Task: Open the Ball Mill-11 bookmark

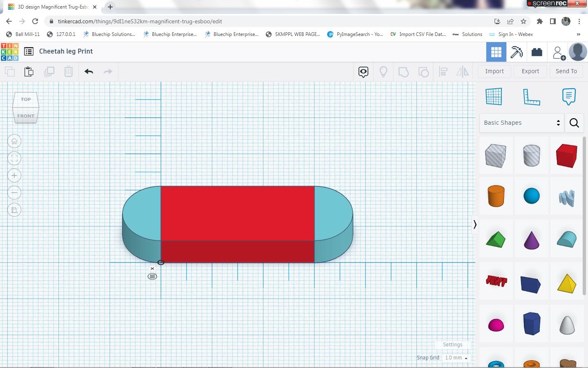Action: (23, 34)
